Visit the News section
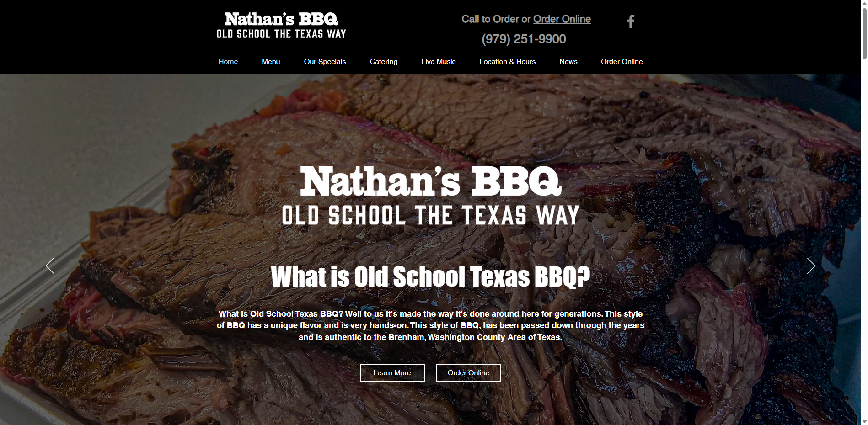 568,62
